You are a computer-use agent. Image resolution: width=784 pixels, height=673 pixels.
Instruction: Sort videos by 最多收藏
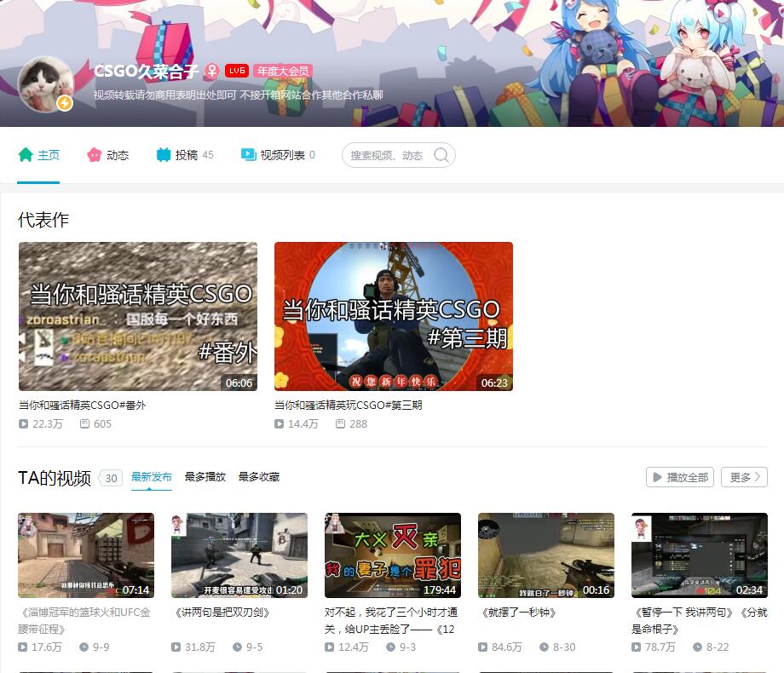tap(258, 477)
